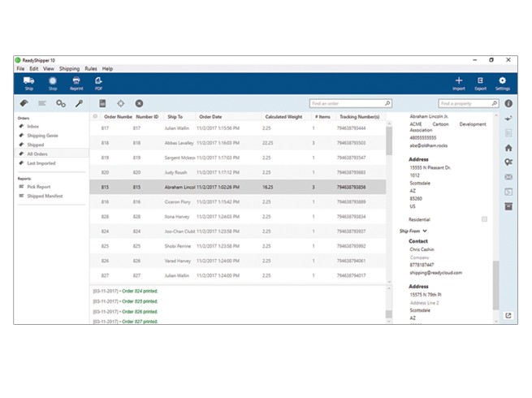Click the envelope icon in right sidebar

[508, 177]
